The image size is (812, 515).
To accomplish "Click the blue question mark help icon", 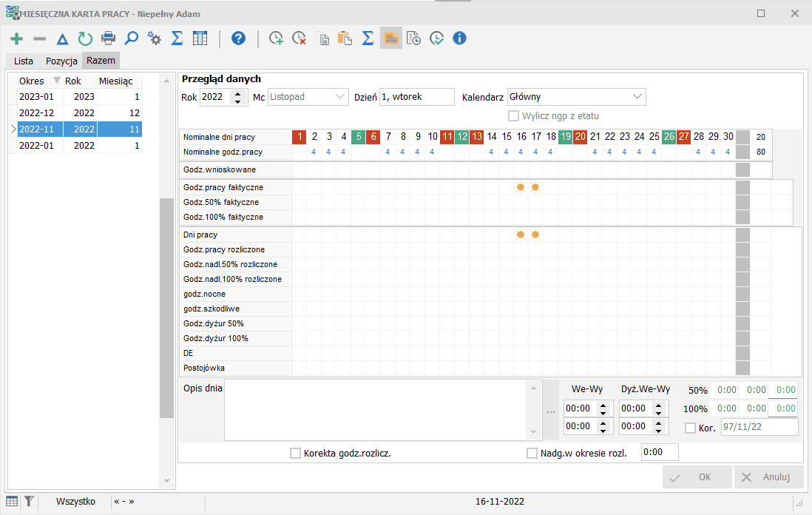I will [238, 38].
